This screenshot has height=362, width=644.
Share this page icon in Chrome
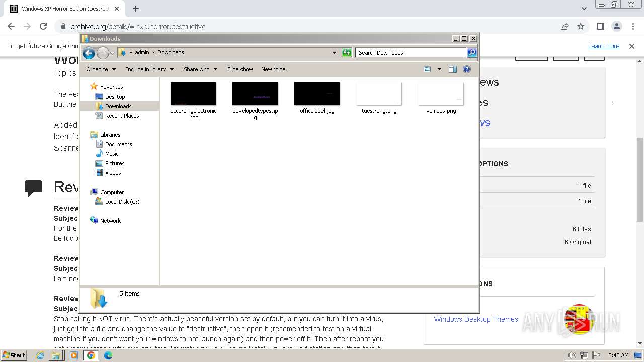point(565,26)
